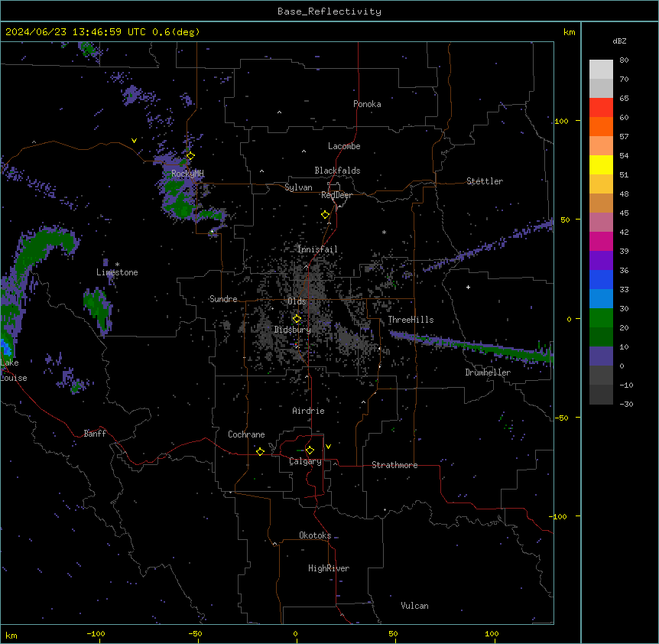Click the Calgary city label
This screenshot has height=644, width=659.
coord(306,461)
